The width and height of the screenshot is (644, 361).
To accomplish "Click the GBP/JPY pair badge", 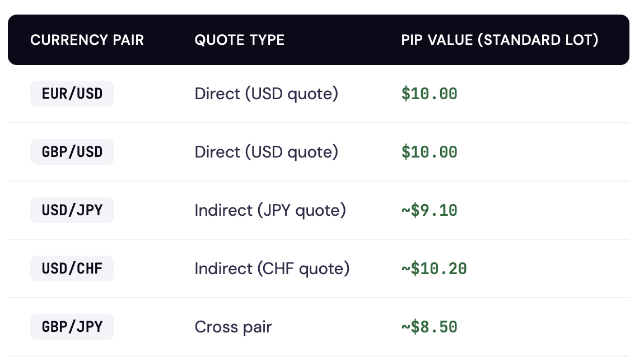I will click(x=72, y=327).
